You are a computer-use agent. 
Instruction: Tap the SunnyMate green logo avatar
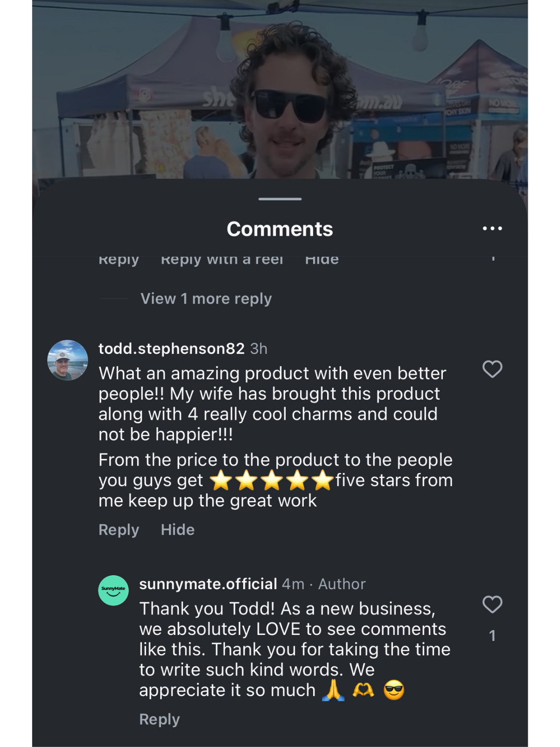tap(113, 591)
